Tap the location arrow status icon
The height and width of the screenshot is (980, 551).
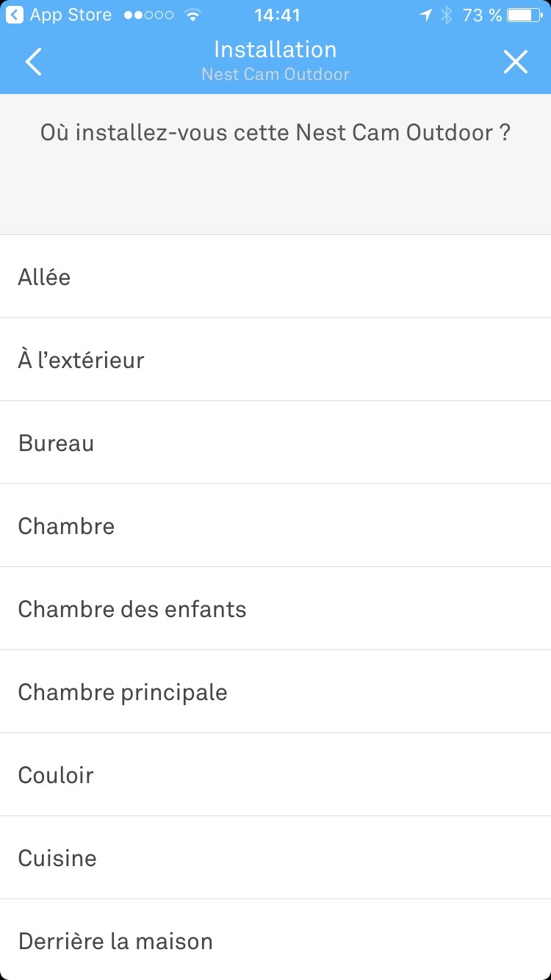[x=425, y=15]
